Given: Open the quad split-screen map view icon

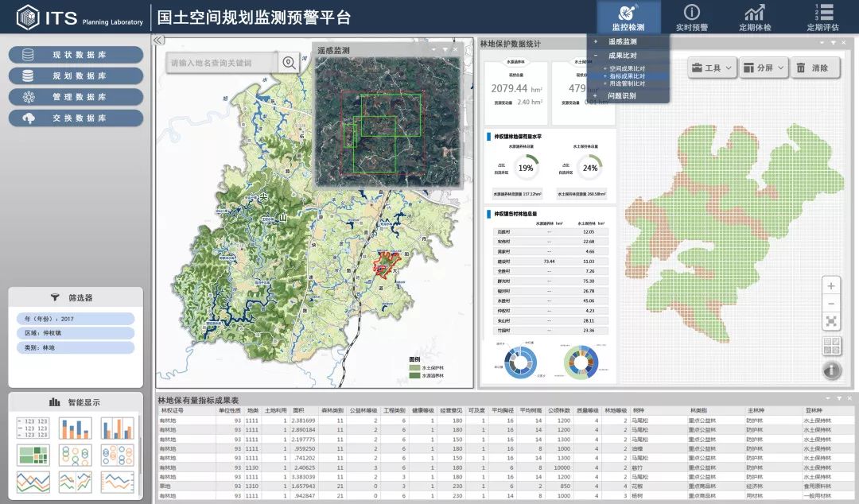Looking at the screenshot, I should click(832, 346).
